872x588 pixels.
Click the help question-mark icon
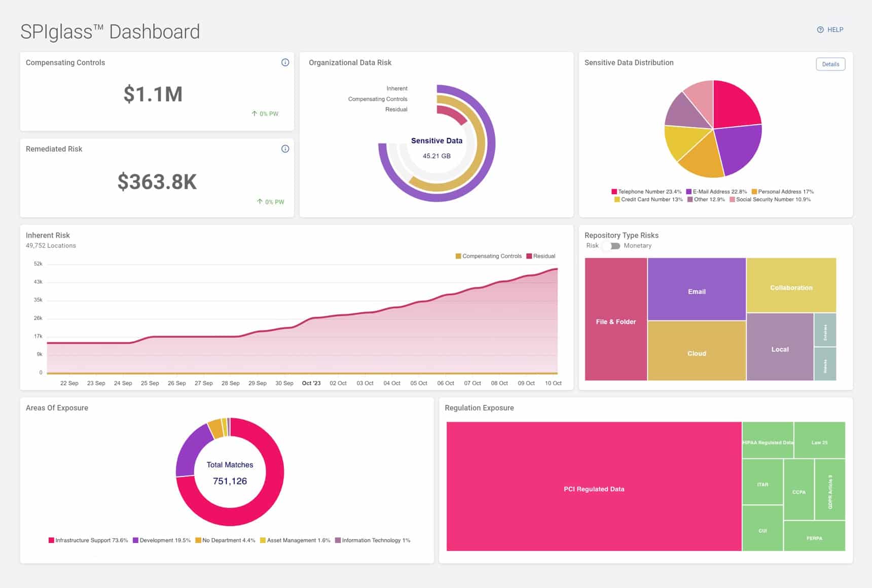point(820,30)
